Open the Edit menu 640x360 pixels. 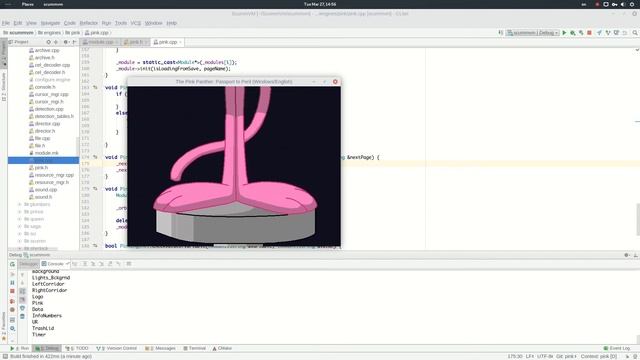18,23
